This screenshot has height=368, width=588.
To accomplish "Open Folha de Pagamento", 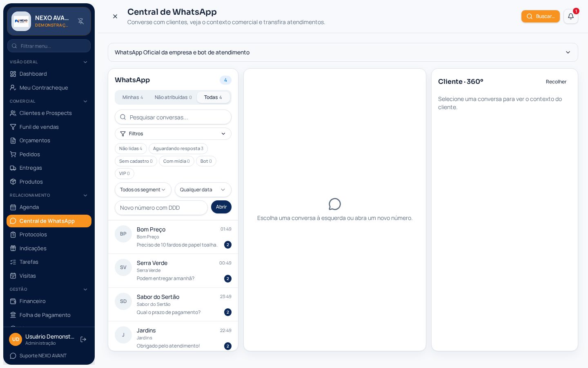I will (49, 315).
